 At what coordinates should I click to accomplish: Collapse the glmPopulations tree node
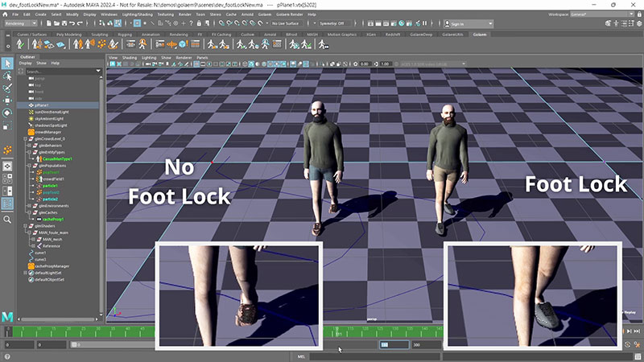(x=27, y=167)
